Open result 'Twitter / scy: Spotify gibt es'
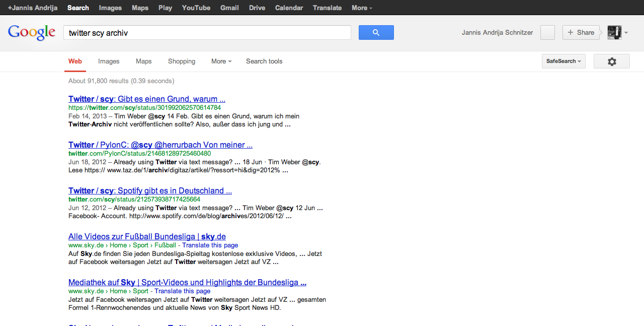644x326 pixels. tap(150, 190)
